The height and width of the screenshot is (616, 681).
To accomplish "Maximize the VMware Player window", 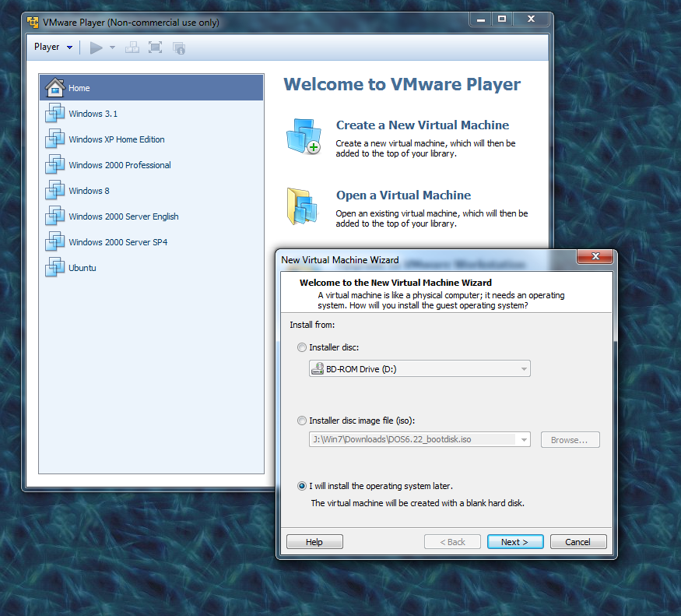I will pos(502,19).
